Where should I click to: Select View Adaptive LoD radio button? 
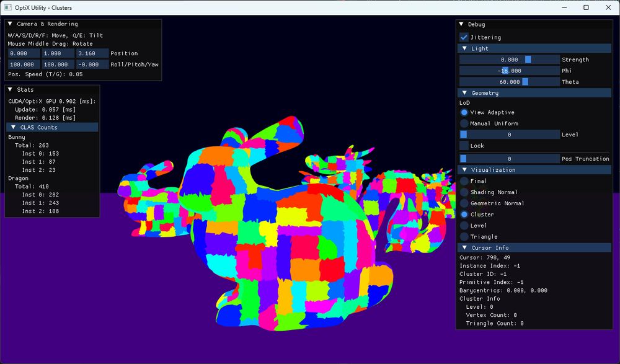[464, 112]
